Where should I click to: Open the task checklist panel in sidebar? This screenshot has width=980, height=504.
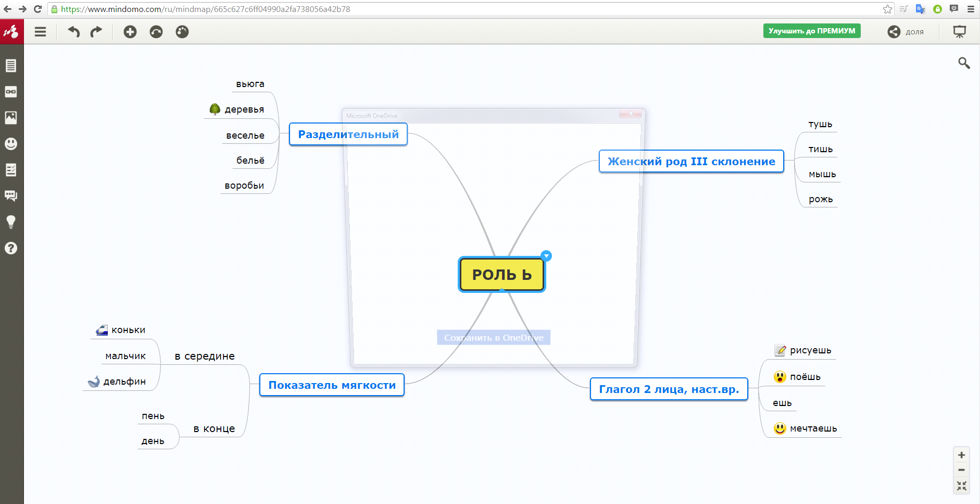pyautogui.click(x=11, y=170)
